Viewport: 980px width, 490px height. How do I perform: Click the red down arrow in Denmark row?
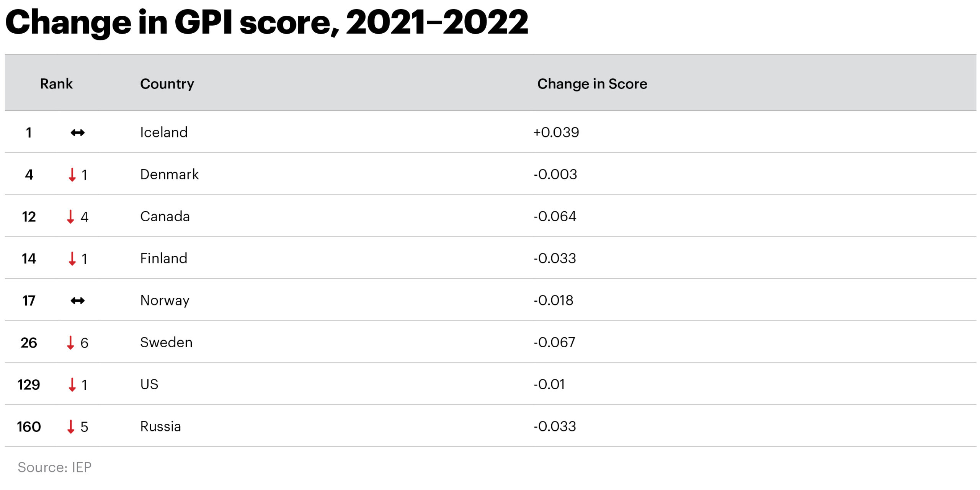[x=72, y=175]
